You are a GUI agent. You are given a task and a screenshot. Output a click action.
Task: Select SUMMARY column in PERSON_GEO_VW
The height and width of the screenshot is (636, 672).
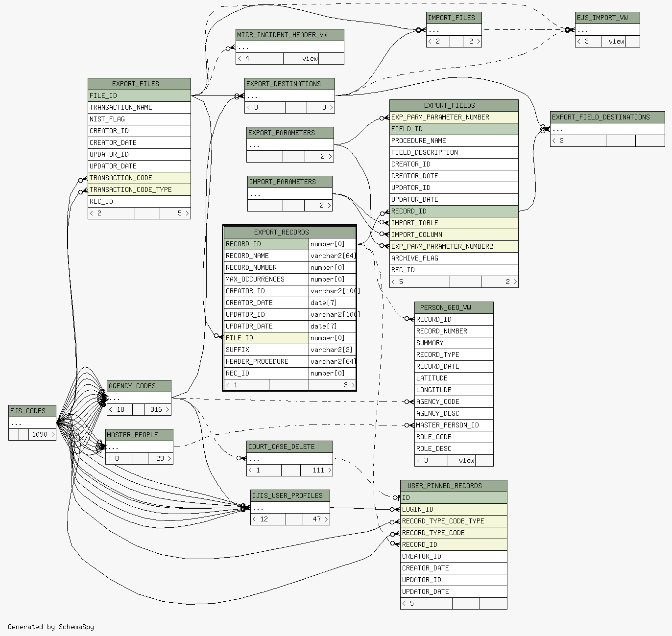[454, 343]
